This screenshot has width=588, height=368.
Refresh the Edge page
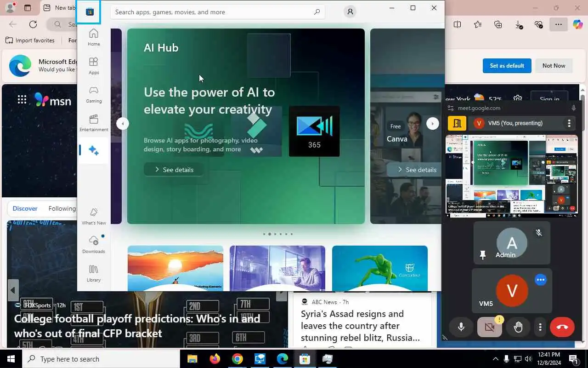click(33, 24)
